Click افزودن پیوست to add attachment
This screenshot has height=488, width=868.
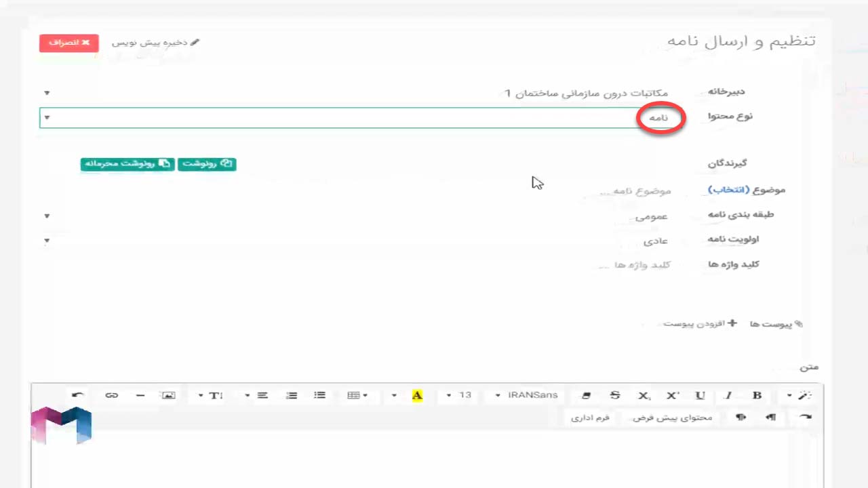[700, 324]
